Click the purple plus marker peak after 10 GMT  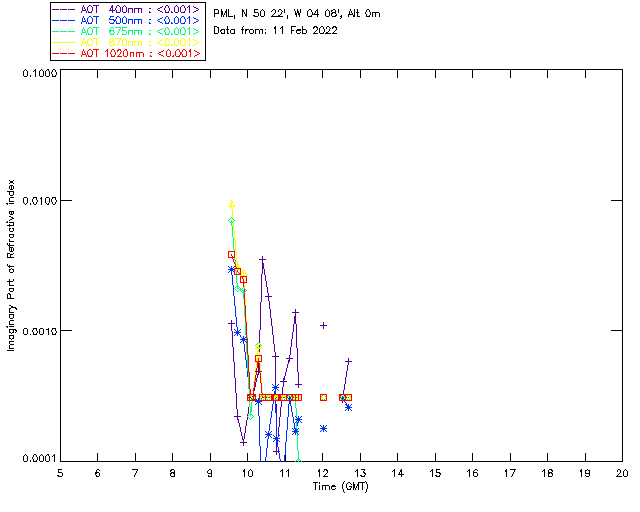tap(262, 259)
